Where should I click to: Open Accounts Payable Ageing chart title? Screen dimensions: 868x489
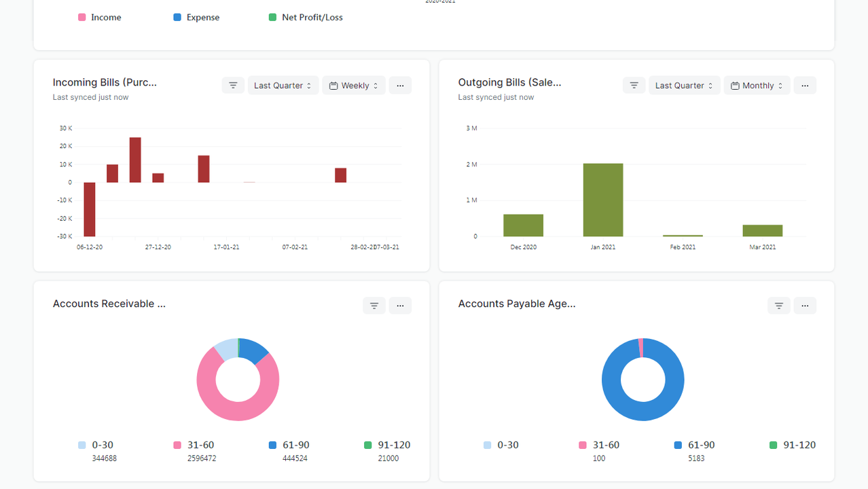coord(516,304)
